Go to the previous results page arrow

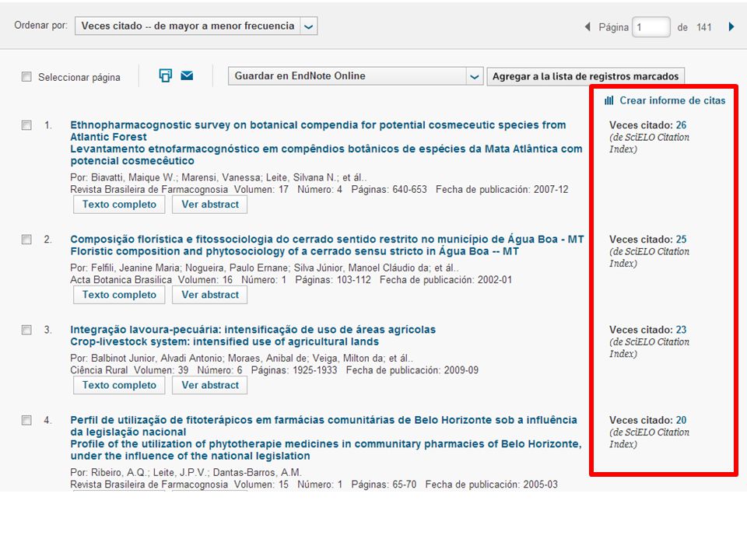[x=587, y=26]
